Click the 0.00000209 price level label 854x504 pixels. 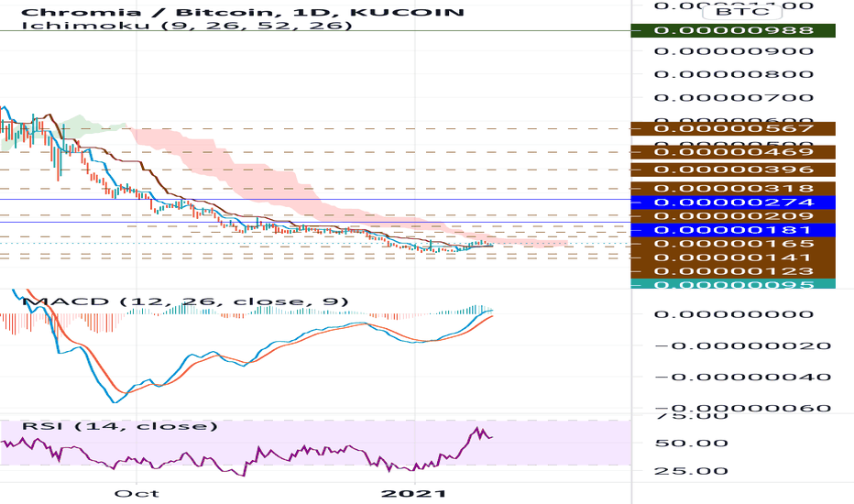click(x=733, y=216)
